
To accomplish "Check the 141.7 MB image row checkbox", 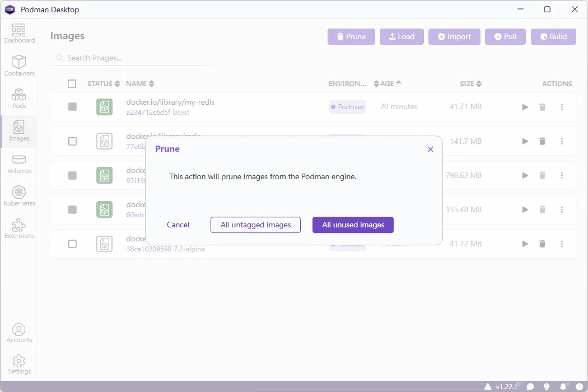I will pyautogui.click(x=72, y=141).
